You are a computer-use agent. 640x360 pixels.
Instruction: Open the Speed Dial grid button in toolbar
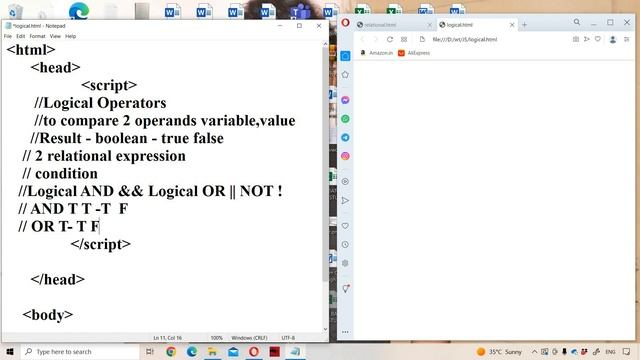(404, 39)
